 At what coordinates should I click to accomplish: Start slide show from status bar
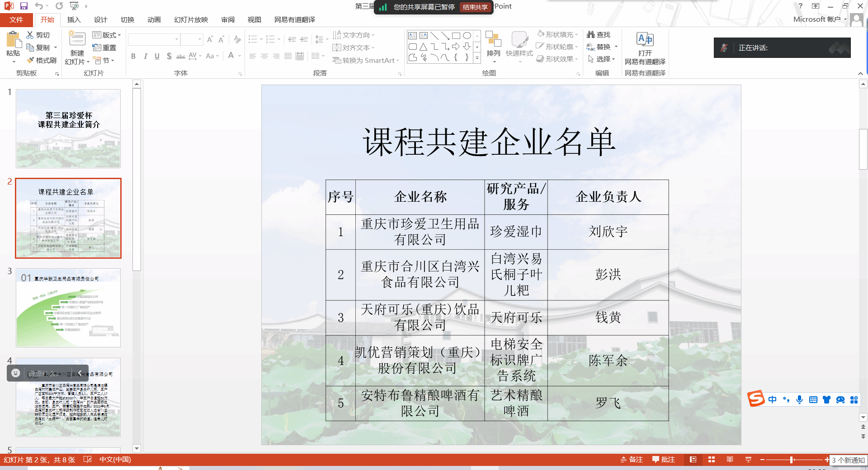pos(748,460)
